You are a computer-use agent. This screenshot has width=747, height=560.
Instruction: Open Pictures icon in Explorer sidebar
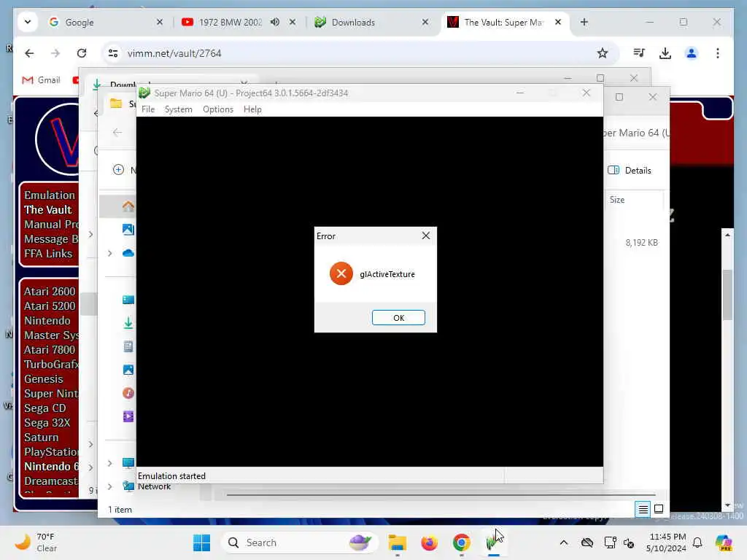tap(128, 370)
